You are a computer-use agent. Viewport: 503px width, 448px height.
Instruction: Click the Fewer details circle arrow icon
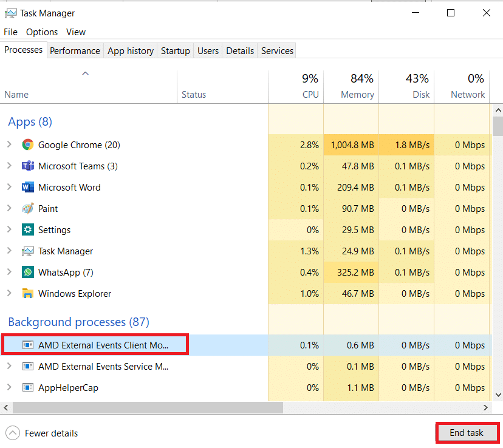point(13,433)
